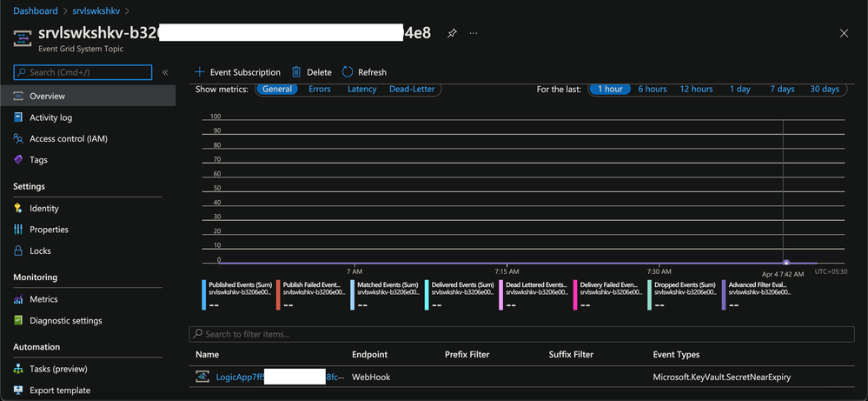Open the Activity log icon
The height and width of the screenshot is (401, 868).
tap(18, 117)
